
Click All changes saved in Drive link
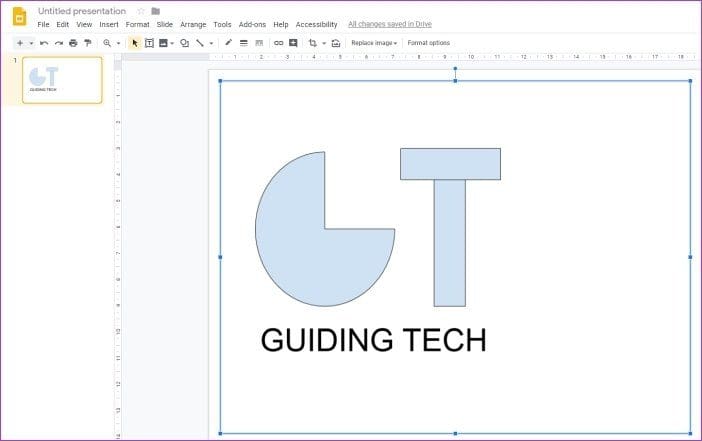click(x=390, y=24)
